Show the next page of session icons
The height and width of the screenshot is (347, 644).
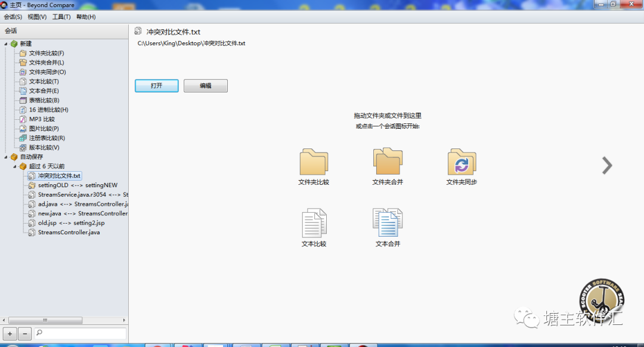coord(607,166)
